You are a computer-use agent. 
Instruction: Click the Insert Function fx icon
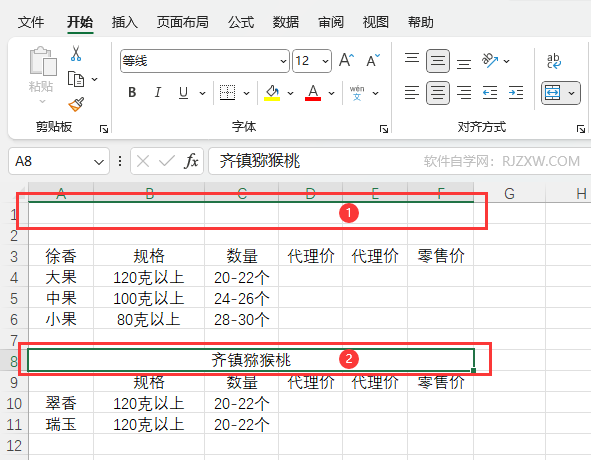tap(191, 161)
